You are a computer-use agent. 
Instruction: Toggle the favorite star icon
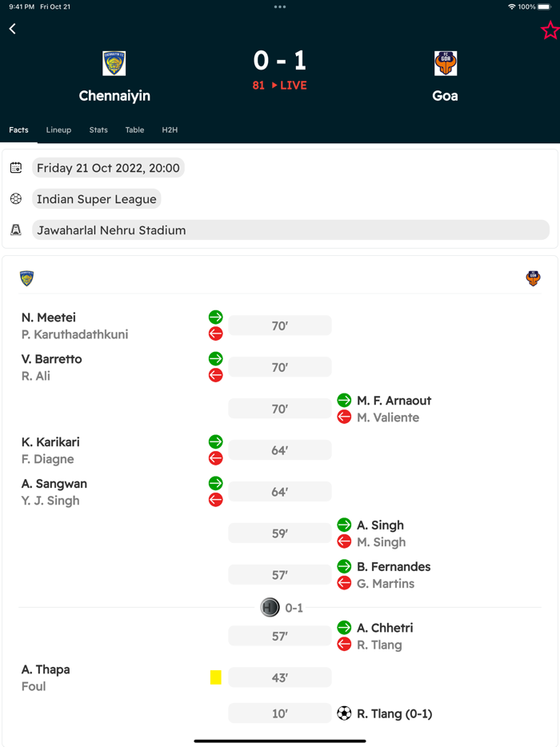click(550, 30)
